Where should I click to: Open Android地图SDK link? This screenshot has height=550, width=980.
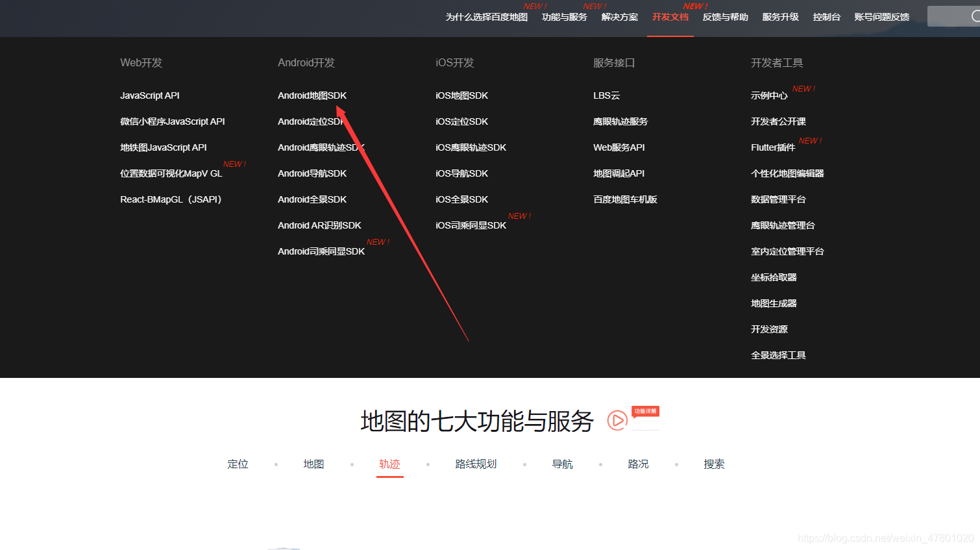coord(312,95)
